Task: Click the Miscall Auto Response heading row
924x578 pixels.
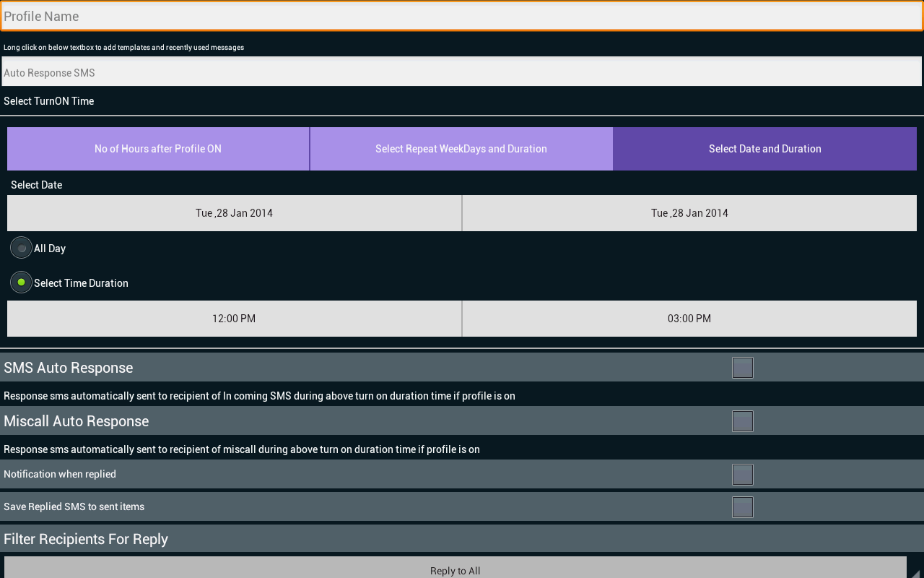Action: (462, 420)
